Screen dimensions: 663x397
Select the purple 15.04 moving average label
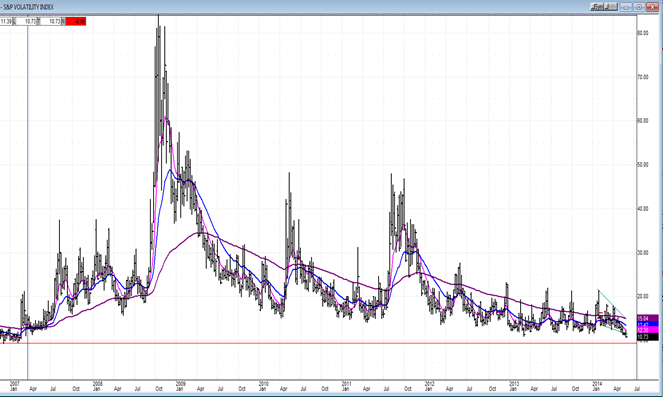[x=647, y=318]
